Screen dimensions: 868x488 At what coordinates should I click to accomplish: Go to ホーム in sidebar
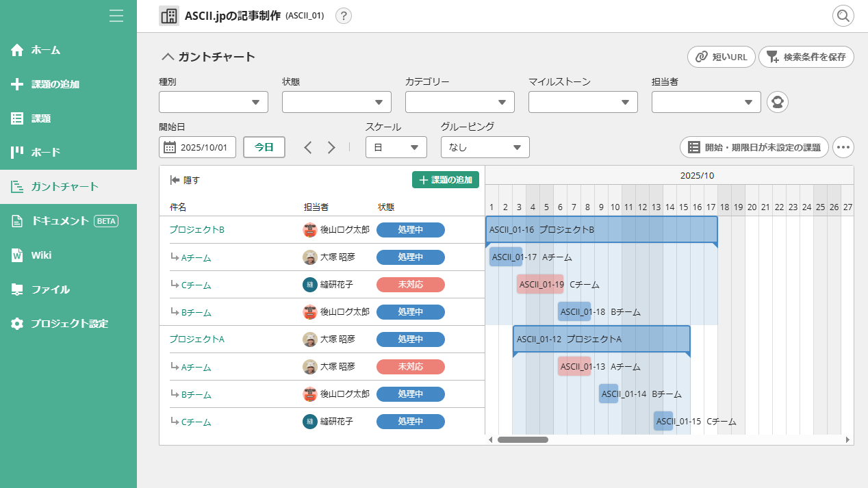click(68, 50)
